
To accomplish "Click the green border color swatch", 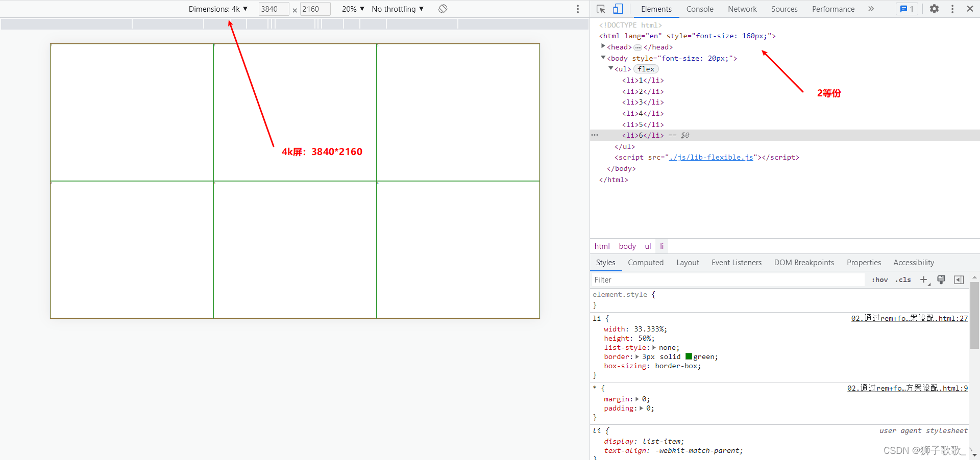I will (x=689, y=356).
